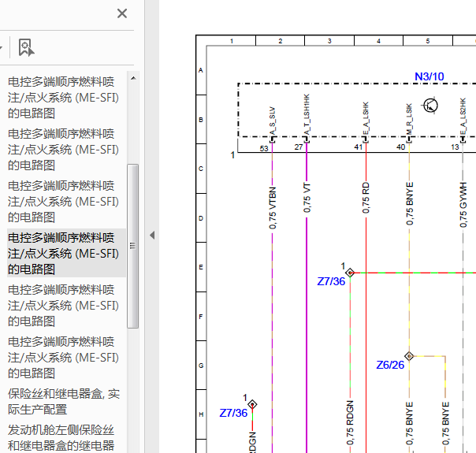This screenshot has height=453, width=476.
Task: Click pin number 27
Action: 299,147
